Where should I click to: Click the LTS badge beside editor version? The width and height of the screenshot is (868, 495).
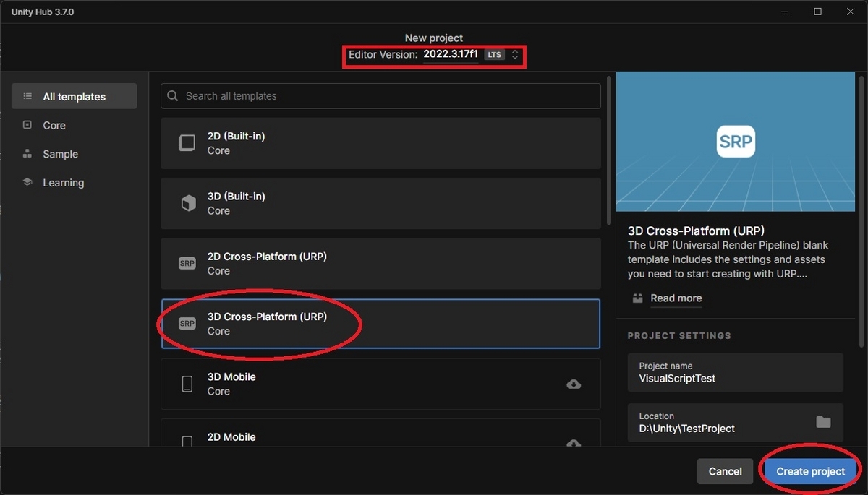tap(494, 55)
